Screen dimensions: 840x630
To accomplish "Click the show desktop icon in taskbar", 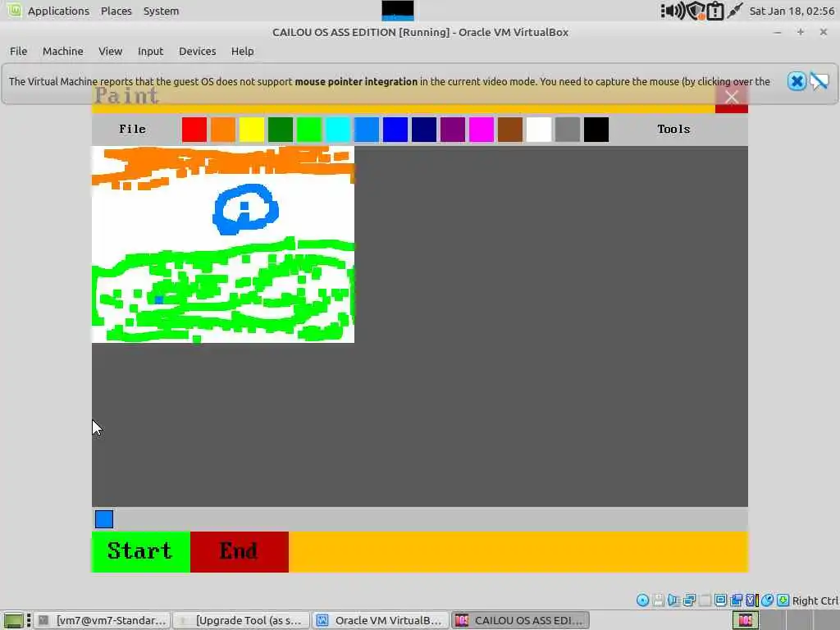I will pyautogui.click(x=13, y=620).
